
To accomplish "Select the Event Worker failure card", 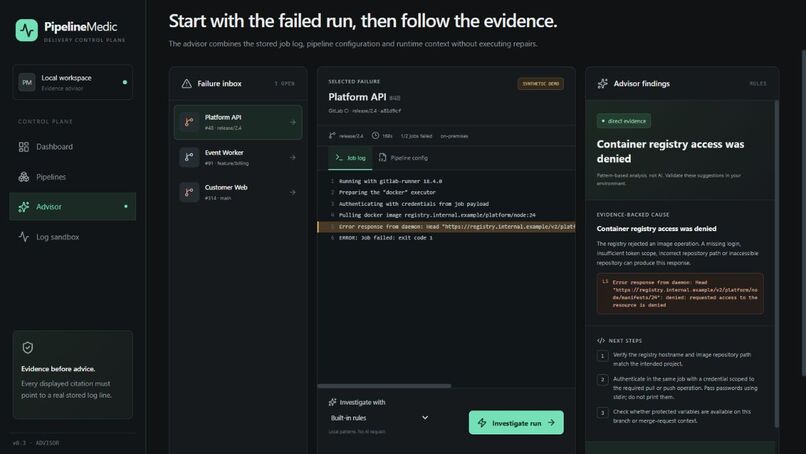I will coord(238,157).
